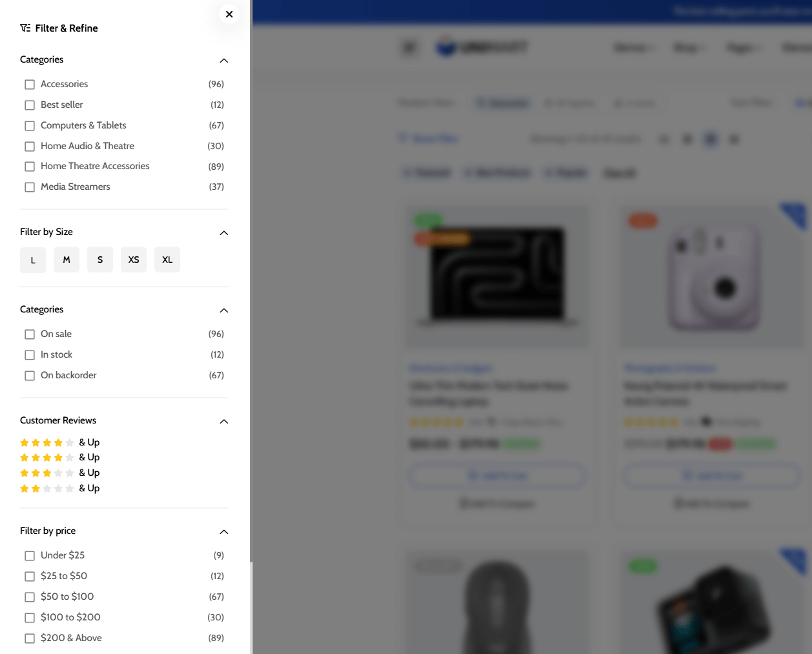Check the Accessories category checkbox
Image resolution: width=812 pixels, height=654 pixels.
tap(30, 85)
